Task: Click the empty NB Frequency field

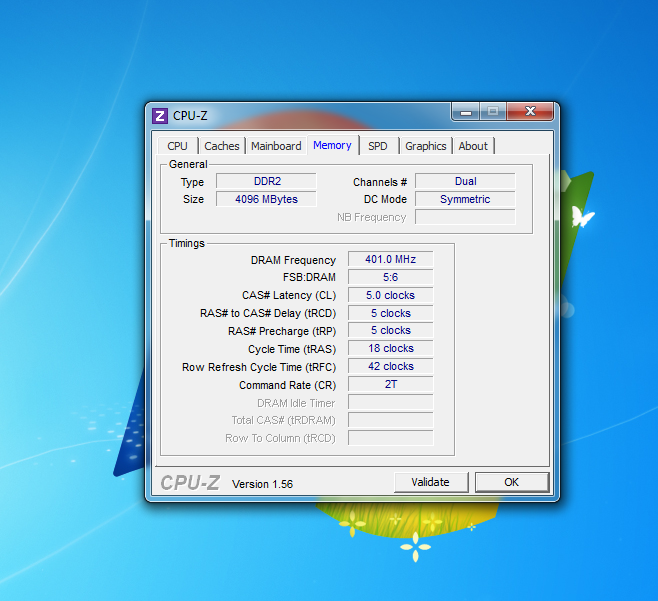Action: click(465, 217)
